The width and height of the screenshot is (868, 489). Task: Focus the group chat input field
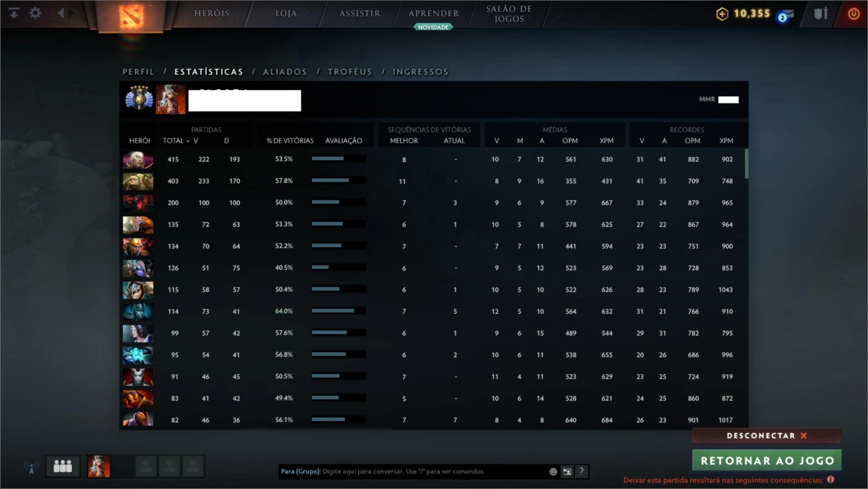[412, 472]
